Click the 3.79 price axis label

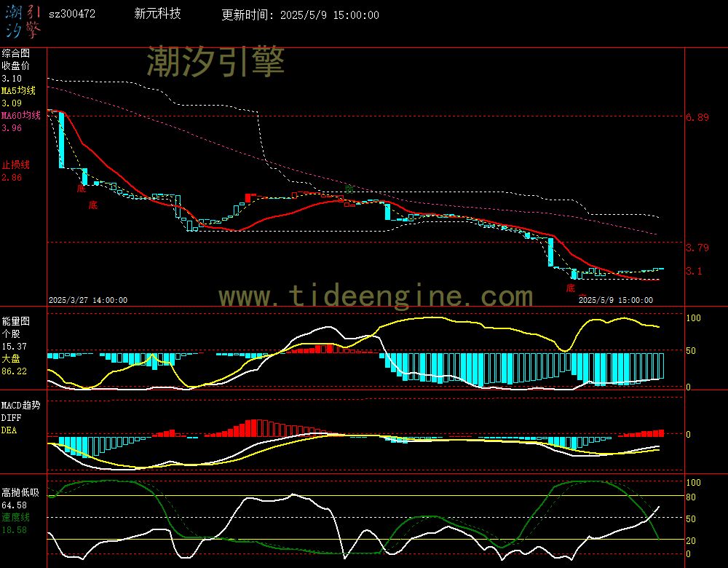[697, 248]
